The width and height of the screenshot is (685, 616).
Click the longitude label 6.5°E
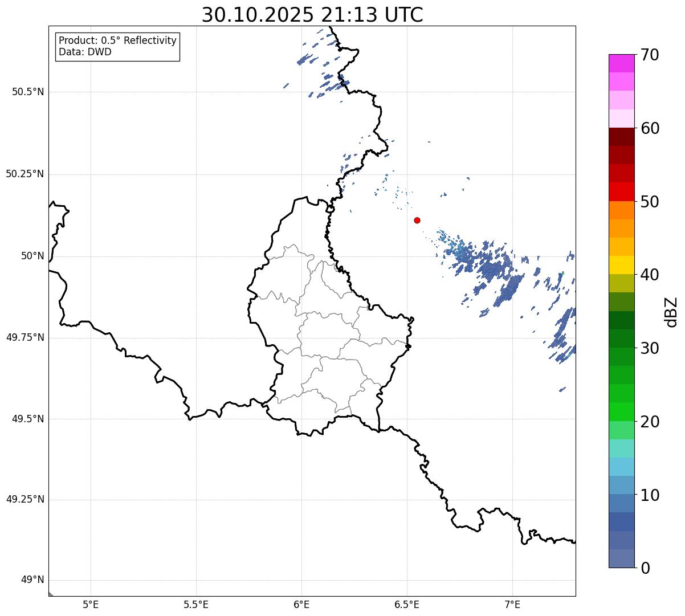pyautogui.click(x=407, y=605)
